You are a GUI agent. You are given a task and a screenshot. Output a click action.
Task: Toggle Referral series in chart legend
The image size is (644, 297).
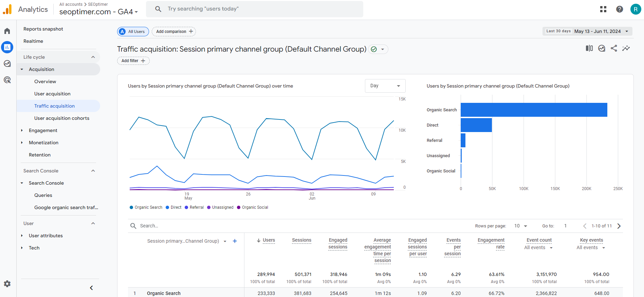(194, 207)
